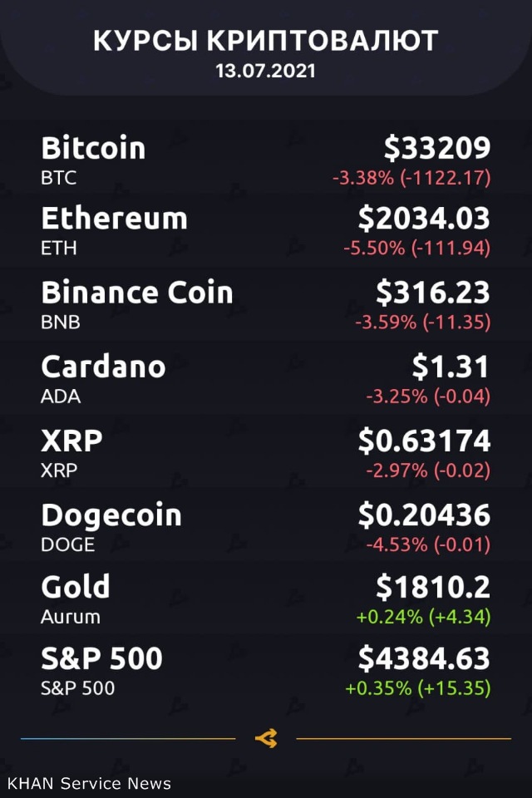Click the XRP price $0.63174
The image size is (532, 798).
point(424,441)
